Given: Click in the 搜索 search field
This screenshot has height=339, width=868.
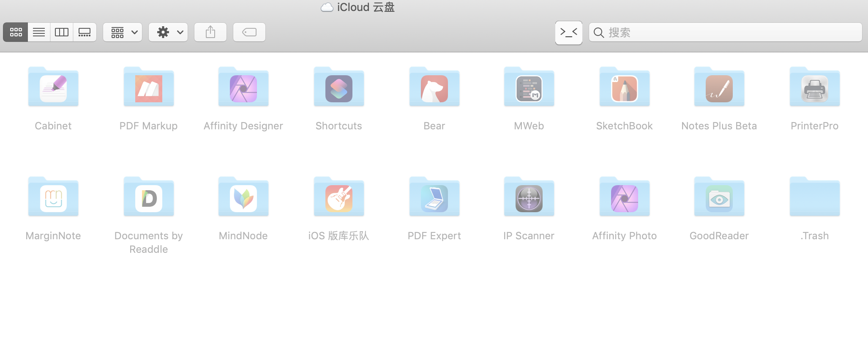Looking at the screenshot, I should click(x=725, y=32).
